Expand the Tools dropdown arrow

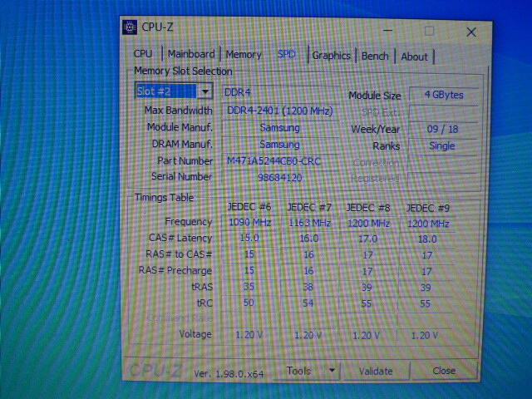pyautogui.click(x=332, y=371)
